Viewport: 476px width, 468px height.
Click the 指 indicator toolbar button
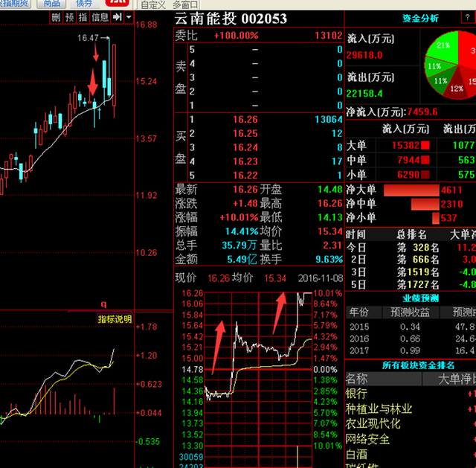(x=82, y=17)
